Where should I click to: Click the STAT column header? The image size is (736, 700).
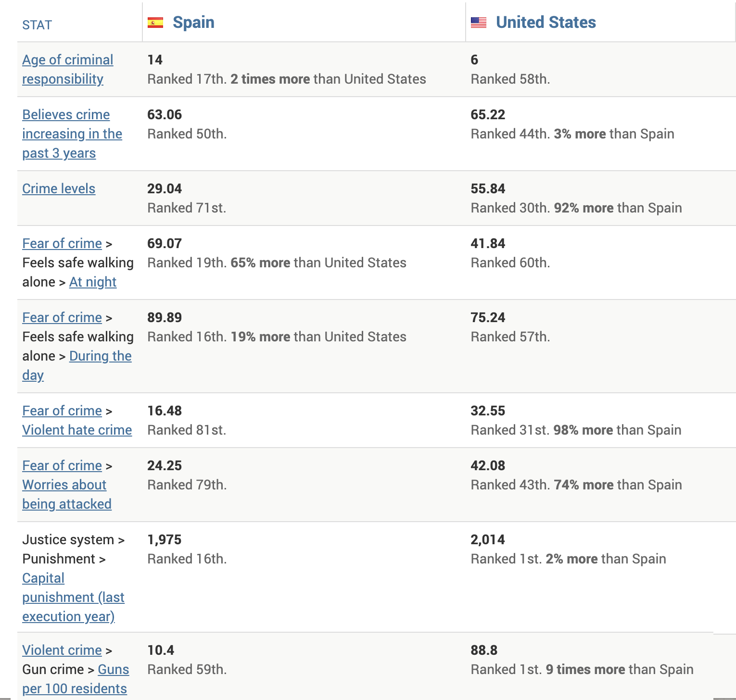pos(37,25)
